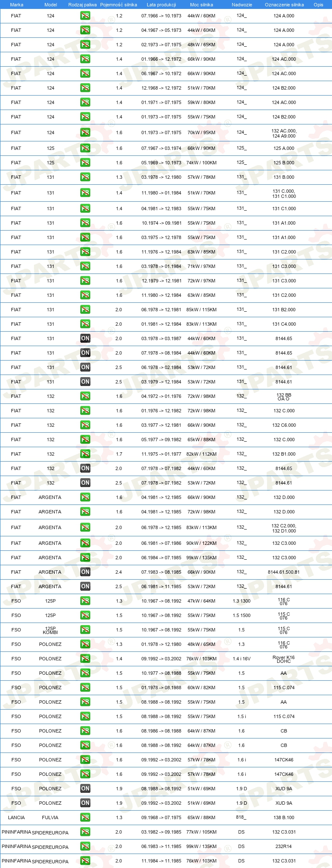332x868 pixels.
Task: Click petrol icon in FIAT 131 row 10.1974 -> 09.1981
Action: [85, 223]
